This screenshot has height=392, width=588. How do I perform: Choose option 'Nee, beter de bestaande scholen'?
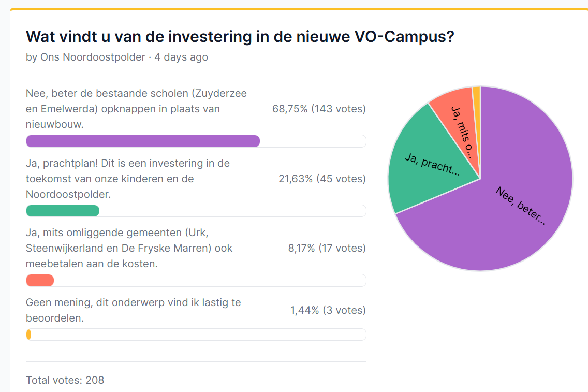[x=136, y=109]
